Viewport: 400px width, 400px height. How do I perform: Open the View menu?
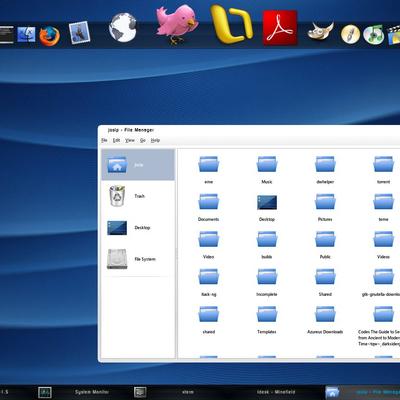tap(130, 140)
